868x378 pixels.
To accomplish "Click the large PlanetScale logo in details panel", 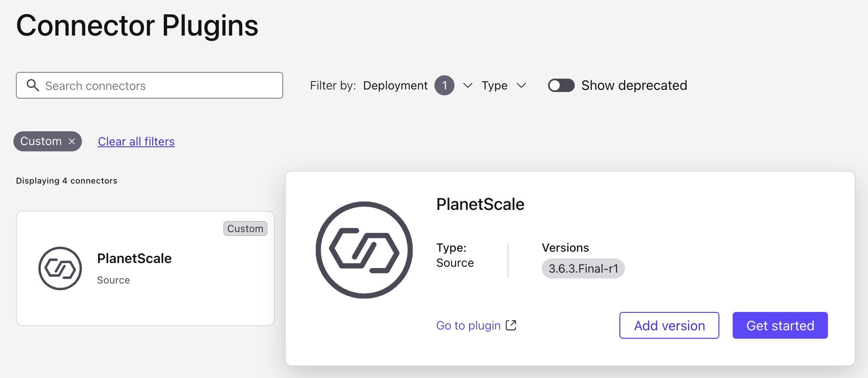I will tap(364, 250).
